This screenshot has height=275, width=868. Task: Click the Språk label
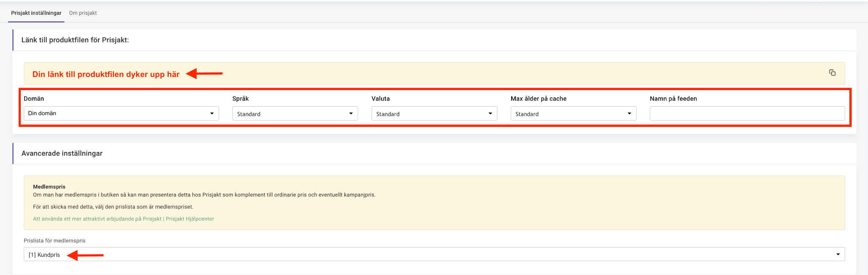coord(240,99)
